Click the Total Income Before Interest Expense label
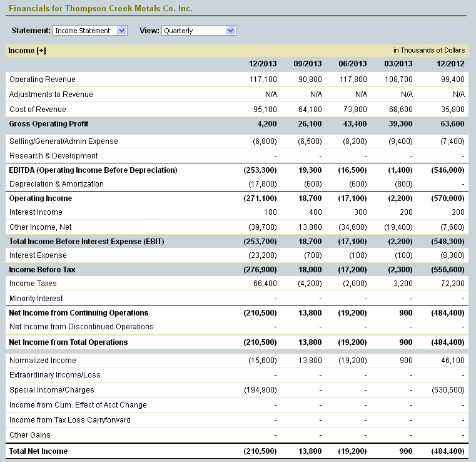476x462 pixels. click(86, 242)
